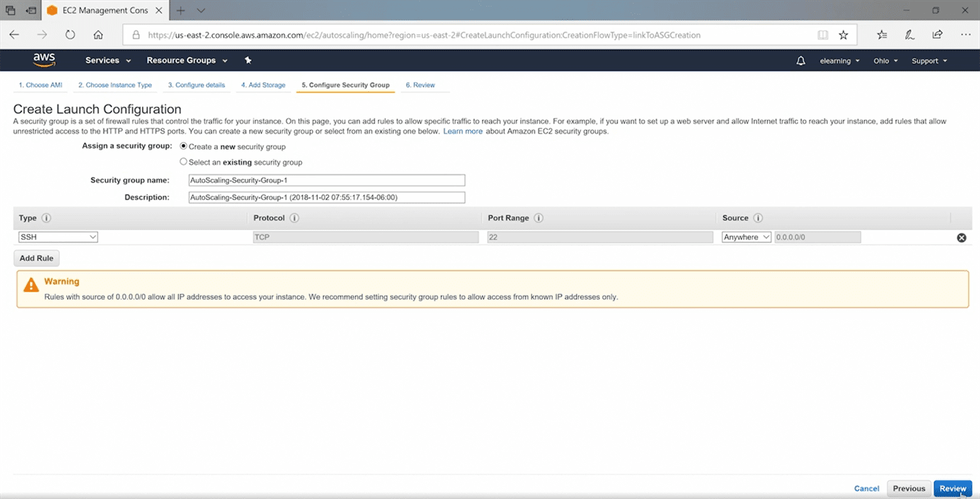The width and height of the screenshot is (980, 499).
Task: Open the Anywhere source dropdown
Action: [x=746, y=237]
